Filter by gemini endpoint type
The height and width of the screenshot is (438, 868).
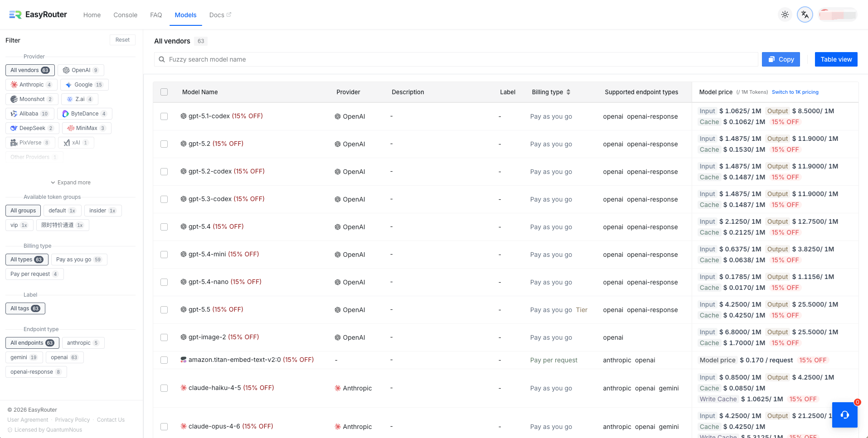(x=24, y=357)
